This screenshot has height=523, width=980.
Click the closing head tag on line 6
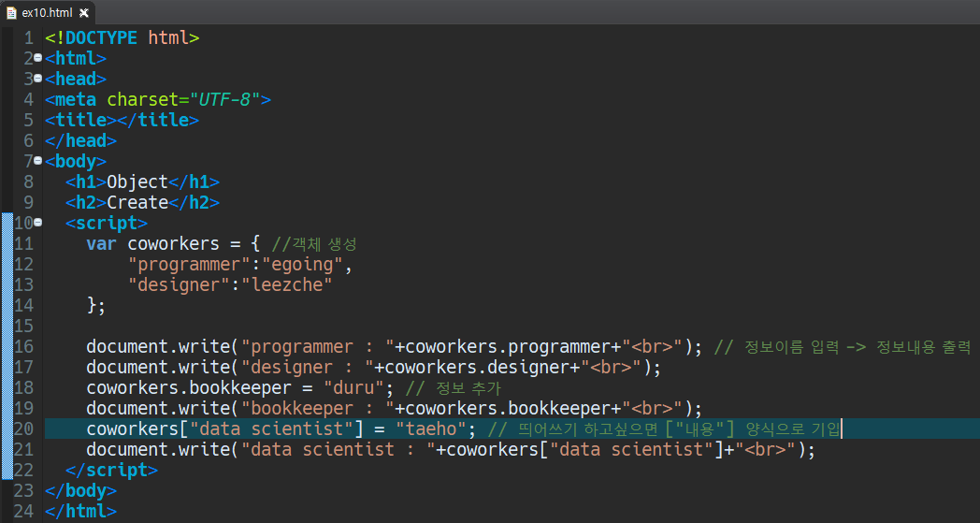click(x=80, y=140)
